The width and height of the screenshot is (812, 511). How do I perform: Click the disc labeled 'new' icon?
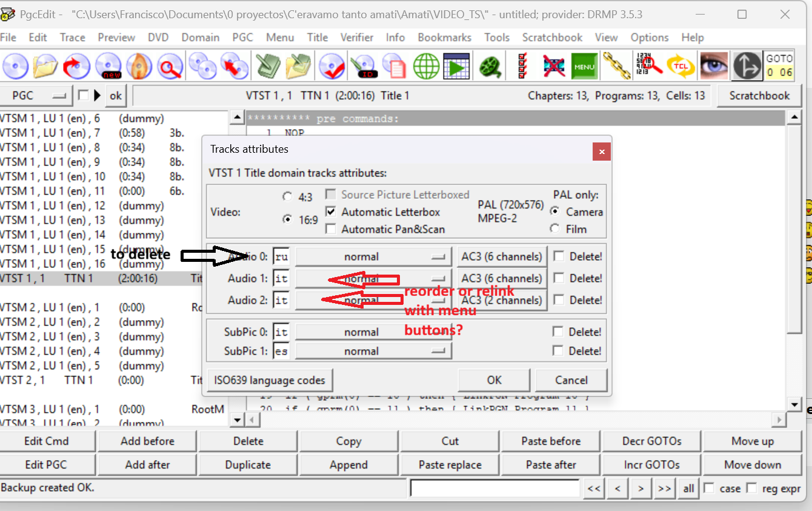point(108,66)
